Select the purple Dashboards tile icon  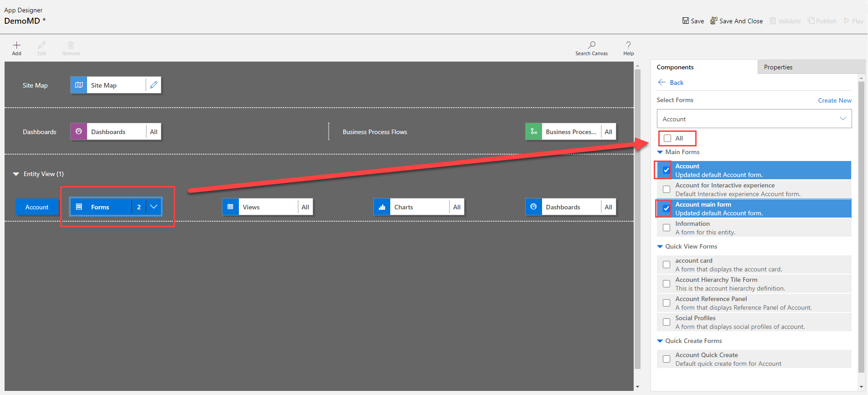click(x=79, y=131)
